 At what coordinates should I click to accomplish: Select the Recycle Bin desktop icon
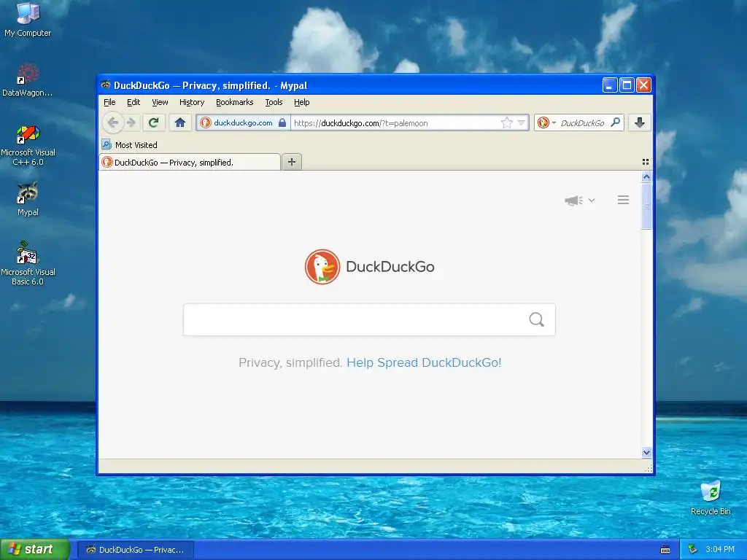[711, 498]
